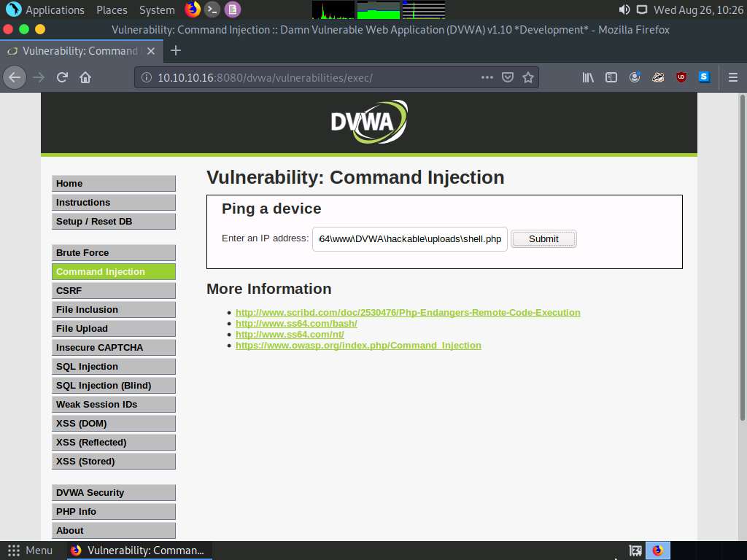Click the Submit button
The height and width of the screenshot is (560, 747).
[x=543, y=238]
